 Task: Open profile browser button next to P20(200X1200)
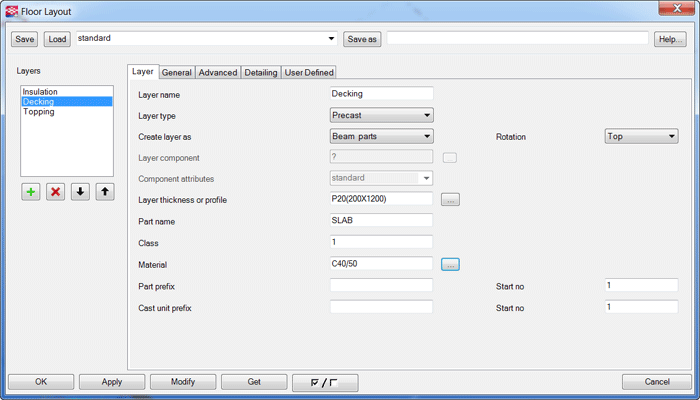click(450, 199)
